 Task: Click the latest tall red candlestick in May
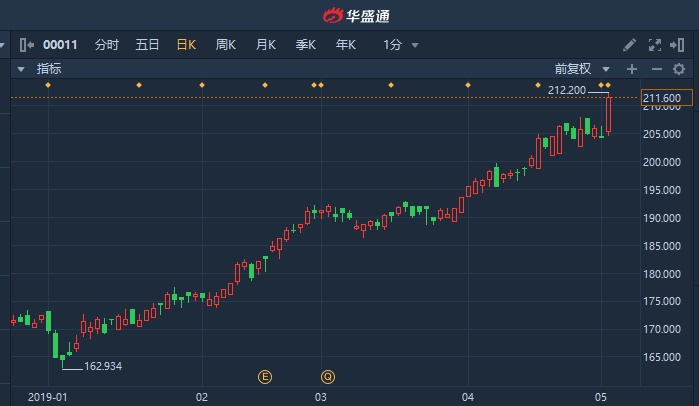click(x=609, y=115)
